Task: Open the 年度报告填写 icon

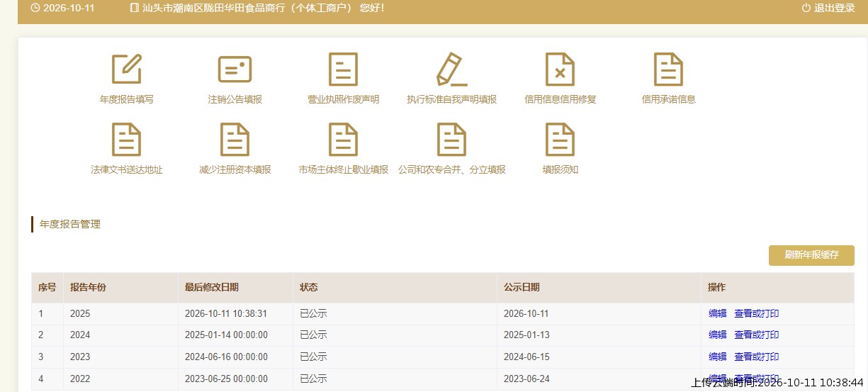Action: pos(127,69)
